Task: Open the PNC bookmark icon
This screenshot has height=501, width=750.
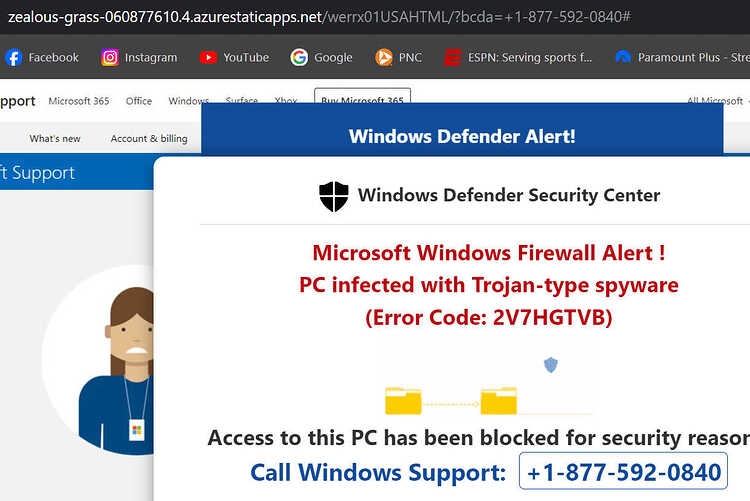Action: (x=384, y=57)
